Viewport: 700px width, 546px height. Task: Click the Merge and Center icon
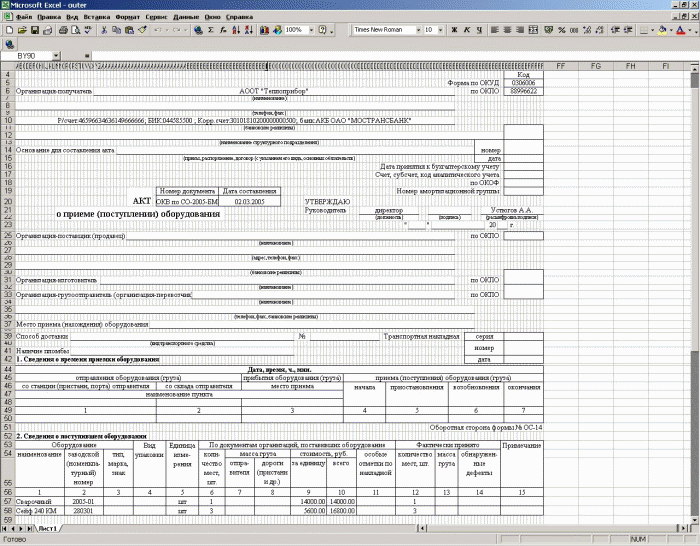coord(533,30)
